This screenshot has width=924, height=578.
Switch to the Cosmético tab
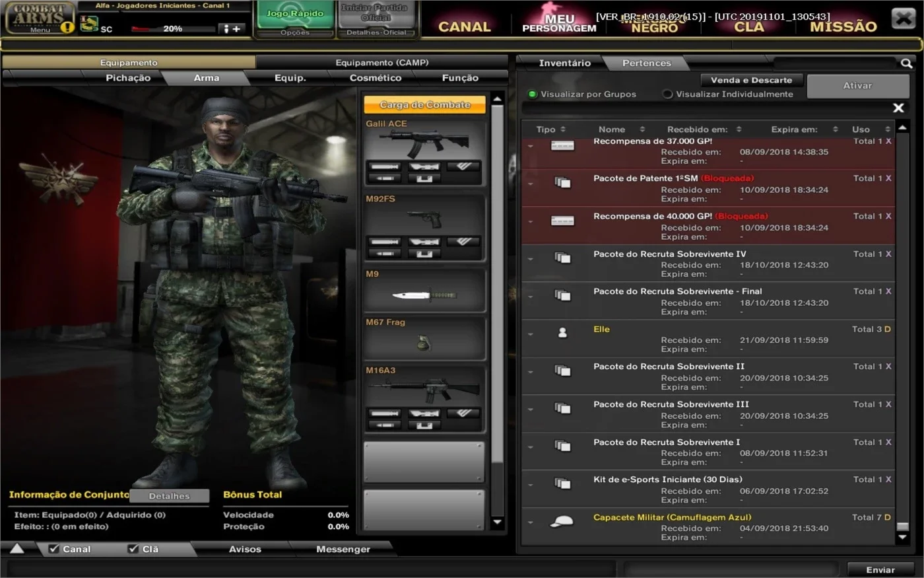pos(376,78)
